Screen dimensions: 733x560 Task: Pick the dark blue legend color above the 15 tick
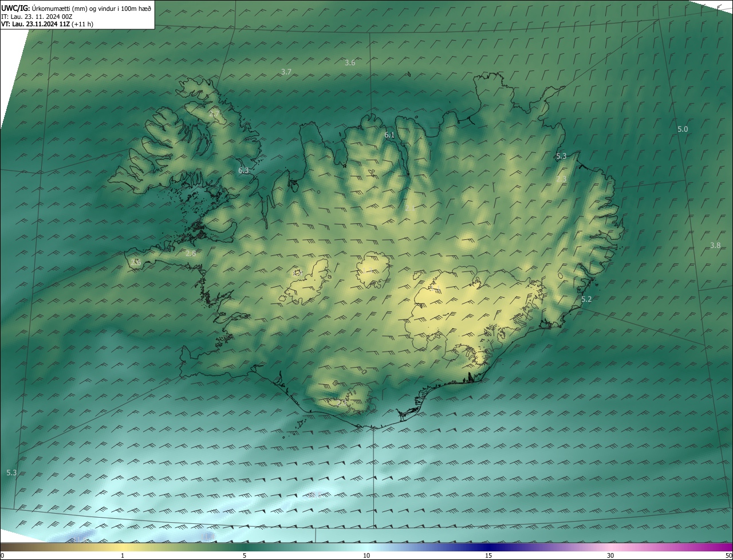[488, 547]
